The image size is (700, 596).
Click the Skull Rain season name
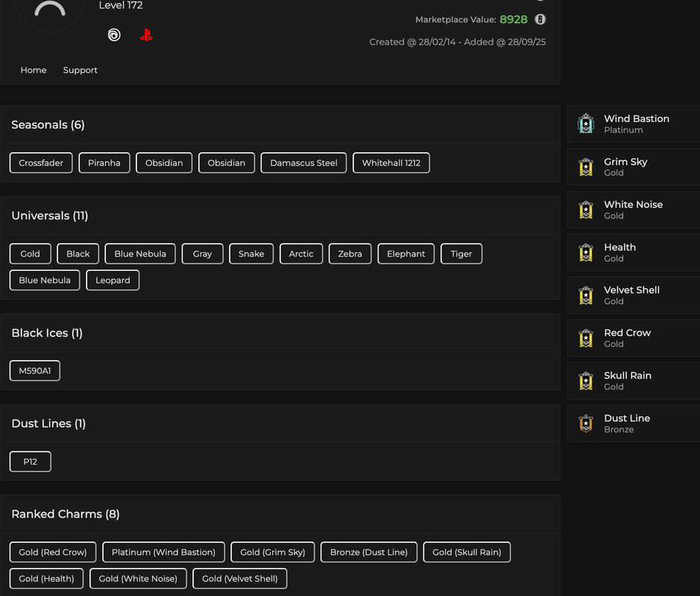click(628, 375)
